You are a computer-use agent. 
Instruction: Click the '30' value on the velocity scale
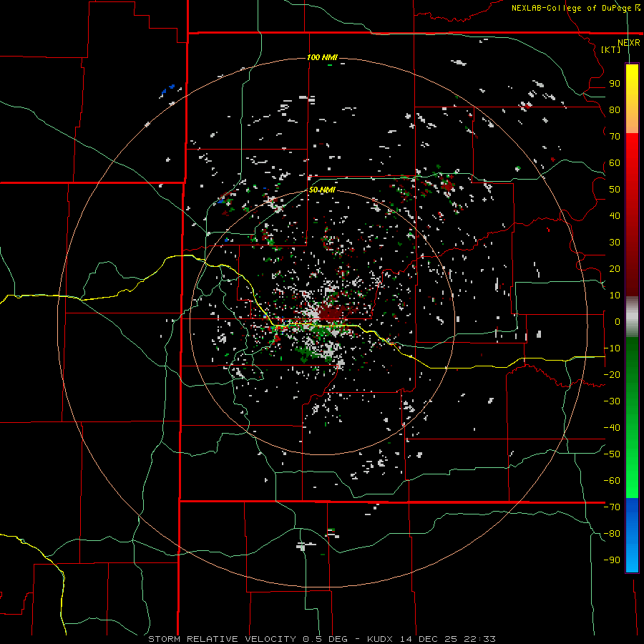[x=615, y=243]
